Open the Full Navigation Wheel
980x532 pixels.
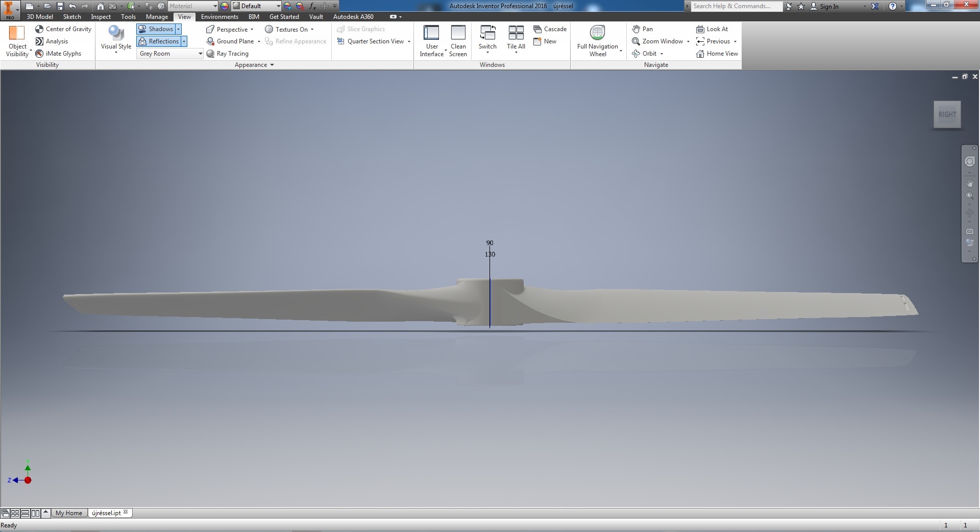point(598,41)
